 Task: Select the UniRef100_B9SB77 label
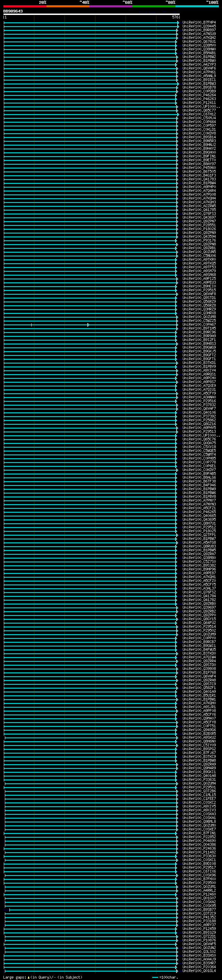(199, 910)
